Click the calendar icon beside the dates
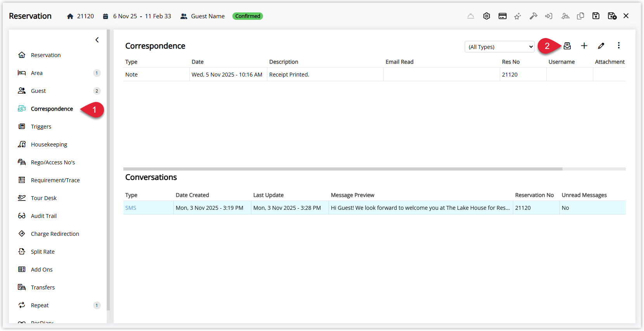The width and height of the screenshot is (644, 331). point(106,16)
